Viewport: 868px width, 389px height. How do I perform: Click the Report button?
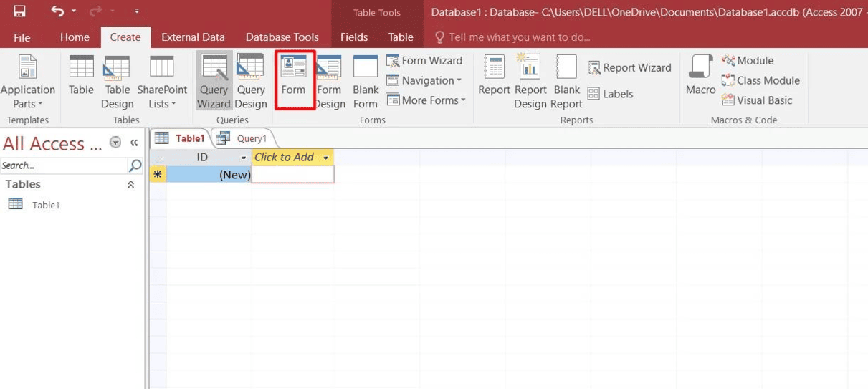point(494,76)
